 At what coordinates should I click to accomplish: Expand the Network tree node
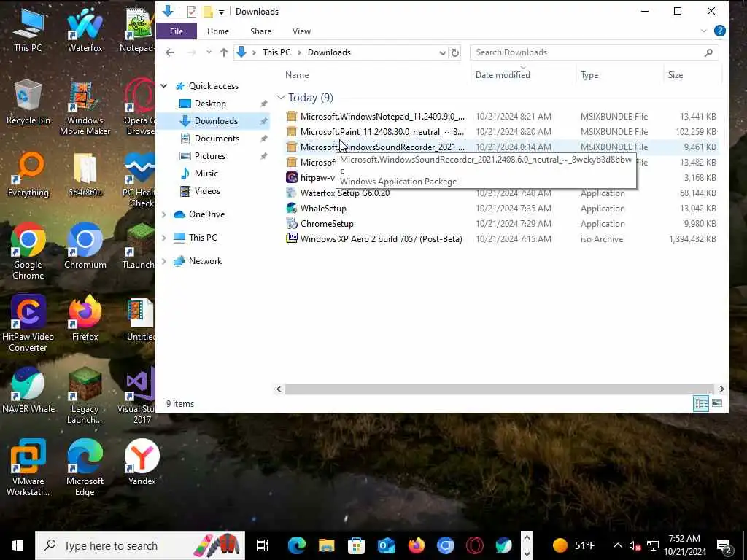click(x=164, y=261)
